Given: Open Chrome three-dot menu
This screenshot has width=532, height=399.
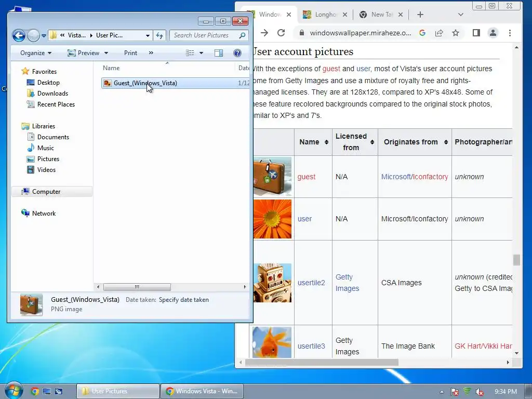Looking at the screenshot, I should [510, 33].
